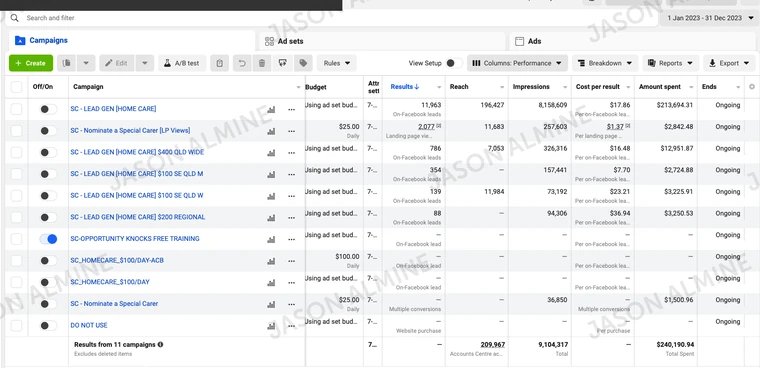
Task: Open the DO NOT USE campaign link
Action: (89, 325)
